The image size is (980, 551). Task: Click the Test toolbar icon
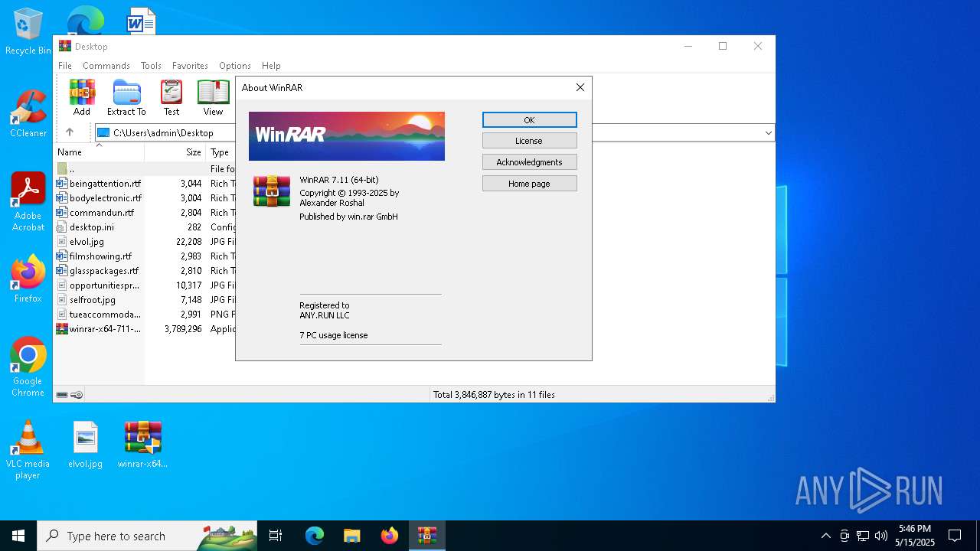coord(171,97)
